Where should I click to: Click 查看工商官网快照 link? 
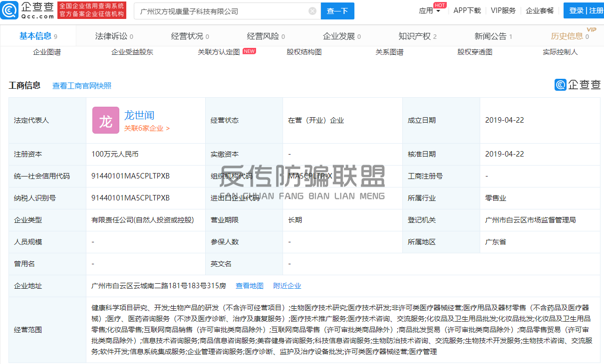coord(82,86)
